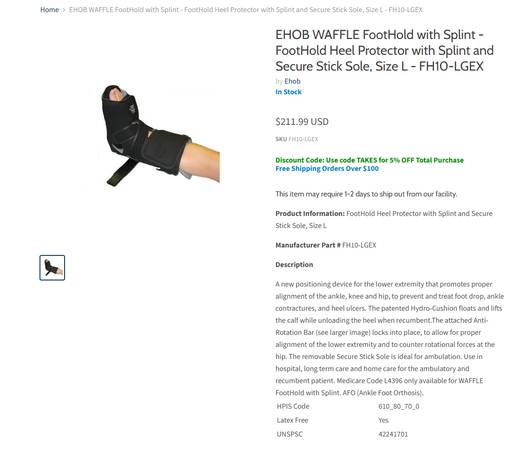This screenshot has height=450, width=525.
Task: Click the Latex Free Yes value
Action: [383, 420]
